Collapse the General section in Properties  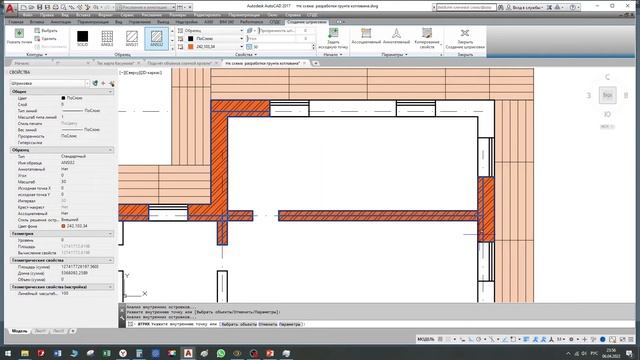(62, 92)
